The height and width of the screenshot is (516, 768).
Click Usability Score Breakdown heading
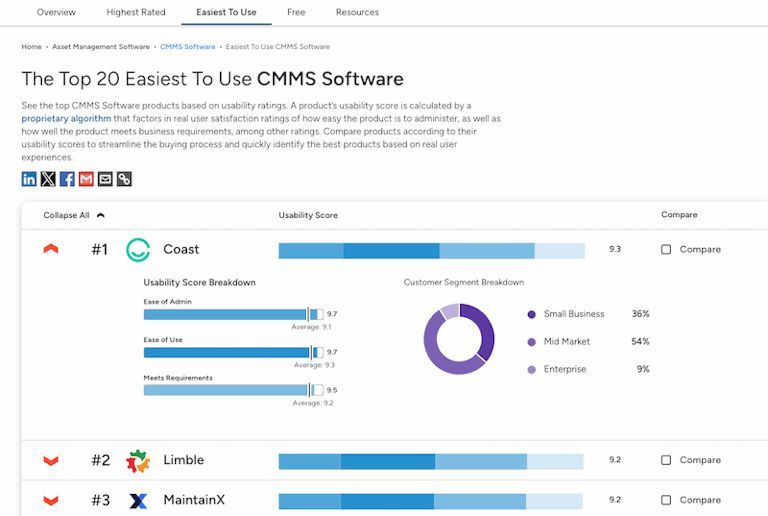[199, 282]
